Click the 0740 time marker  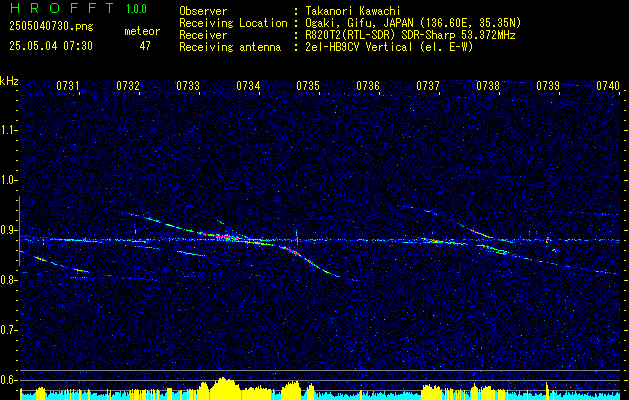[x=608, y=86]
